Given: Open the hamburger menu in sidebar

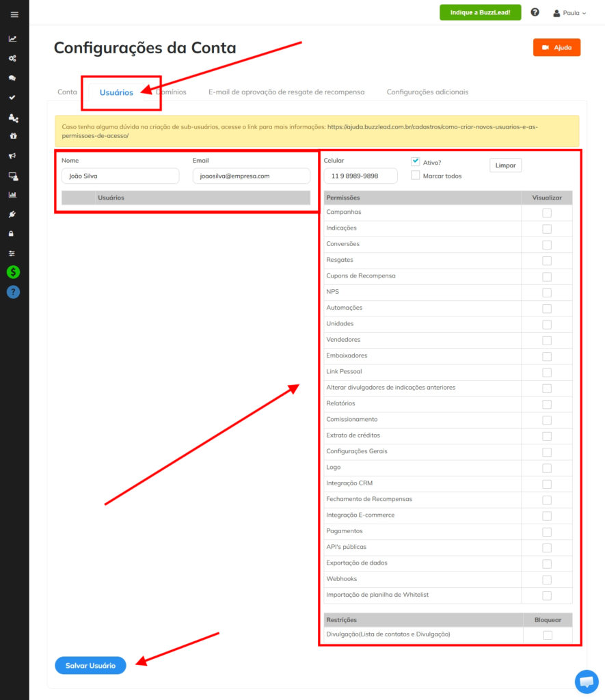Looking at the screenshot, I should [14, 15].
